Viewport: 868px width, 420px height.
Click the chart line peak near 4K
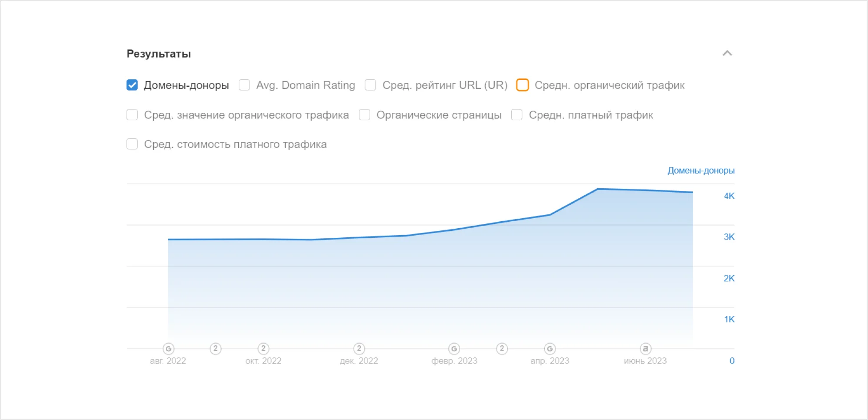598,189
